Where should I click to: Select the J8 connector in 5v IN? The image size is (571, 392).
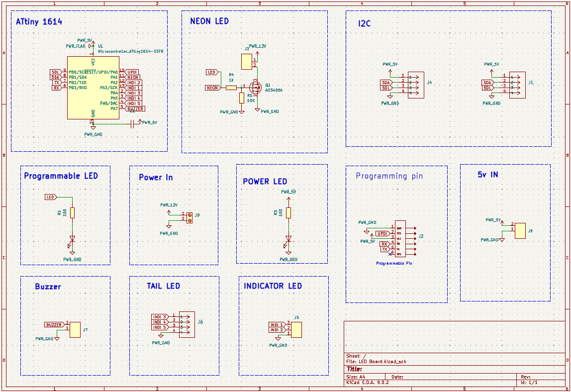[520, 231]
